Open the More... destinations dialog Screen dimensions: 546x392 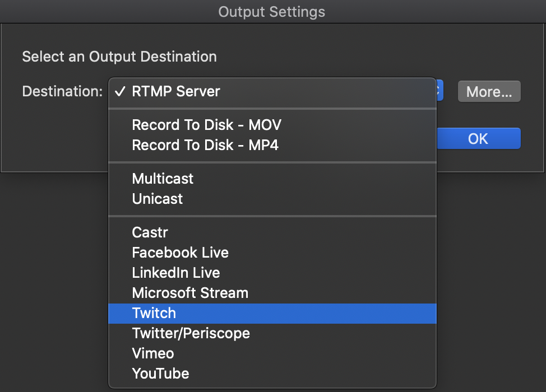pos(489,91)
